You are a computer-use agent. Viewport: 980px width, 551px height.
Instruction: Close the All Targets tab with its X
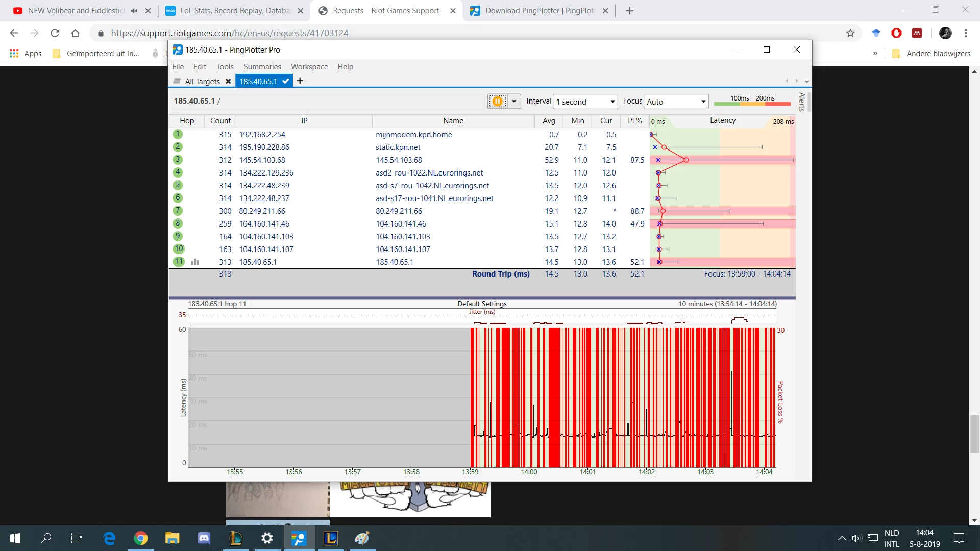tap(228, 82)
